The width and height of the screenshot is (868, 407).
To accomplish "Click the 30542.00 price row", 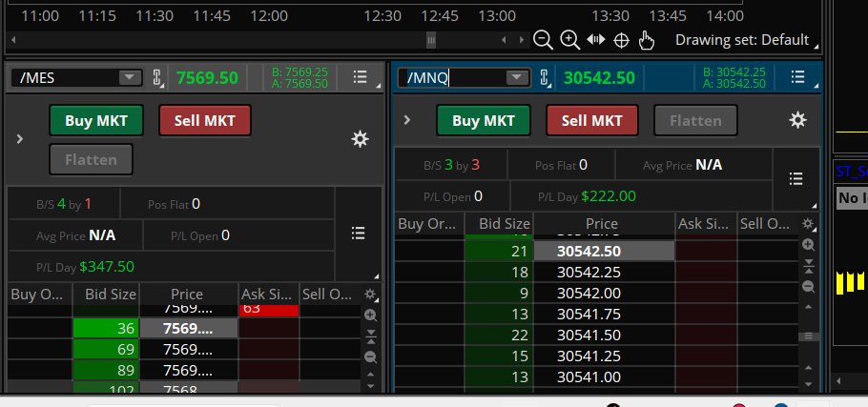I will click(604, 293).
